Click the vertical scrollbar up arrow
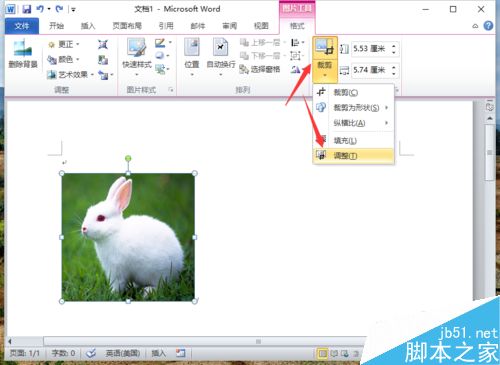This screenshot has width=500, height=365. click(490, 118)
